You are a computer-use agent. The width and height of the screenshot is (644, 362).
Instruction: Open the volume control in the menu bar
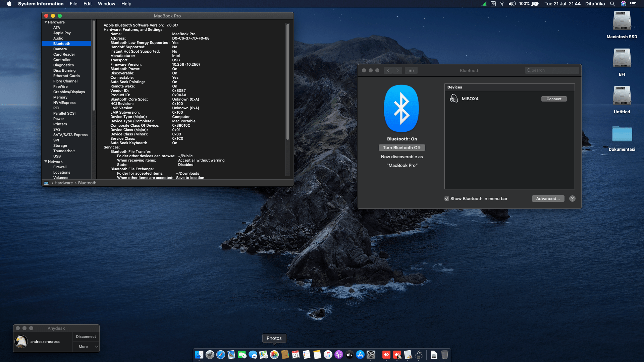click(x=512, y=4)
